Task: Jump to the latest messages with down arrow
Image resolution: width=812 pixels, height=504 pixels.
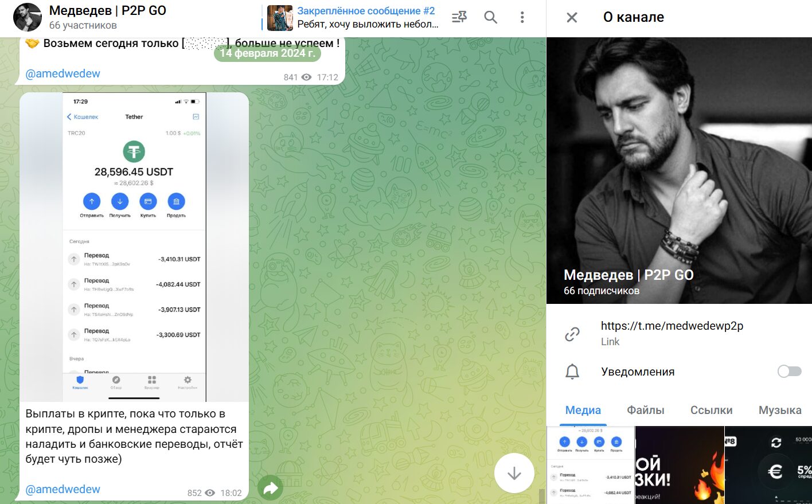Action: [x=514, y=473]
